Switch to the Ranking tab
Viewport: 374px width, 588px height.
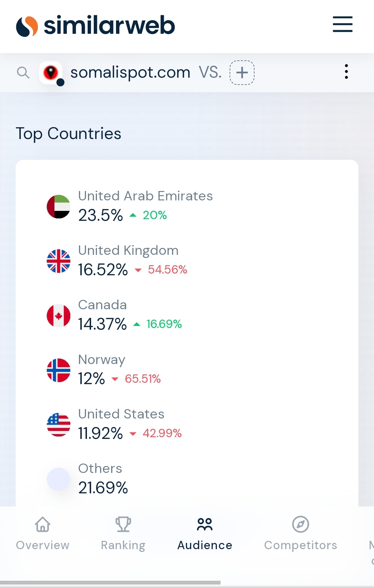pos(123,534)
